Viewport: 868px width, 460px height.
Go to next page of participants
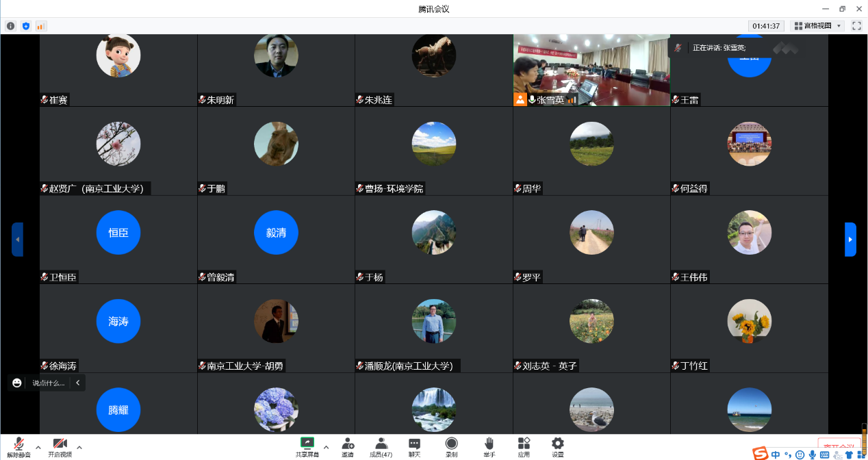(850, 240)
